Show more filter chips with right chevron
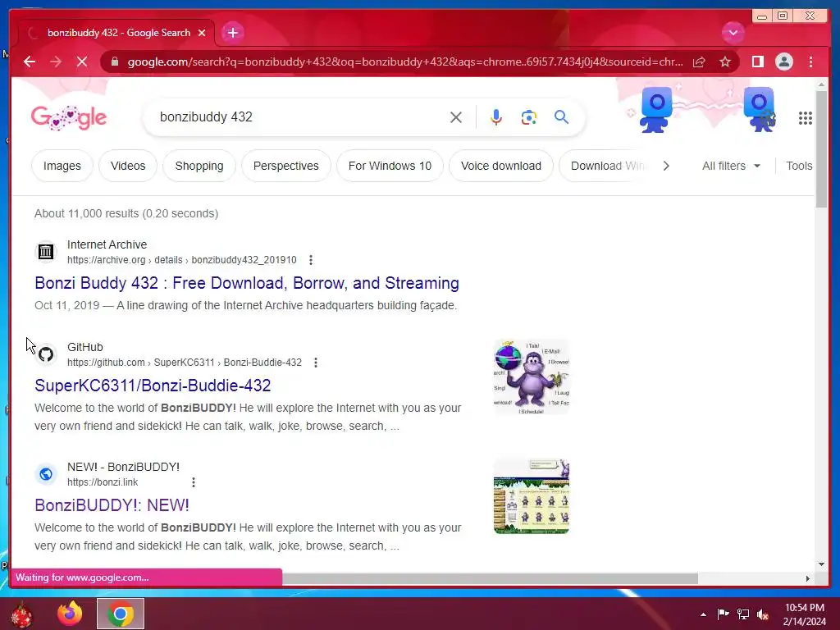Screen dimensions: 840x630 tap(666, 166)
